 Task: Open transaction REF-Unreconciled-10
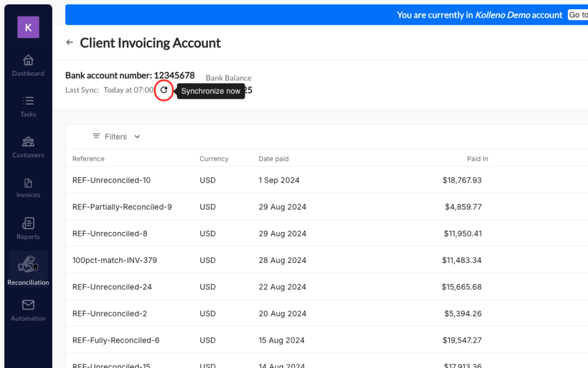click(x=111, y=180)
